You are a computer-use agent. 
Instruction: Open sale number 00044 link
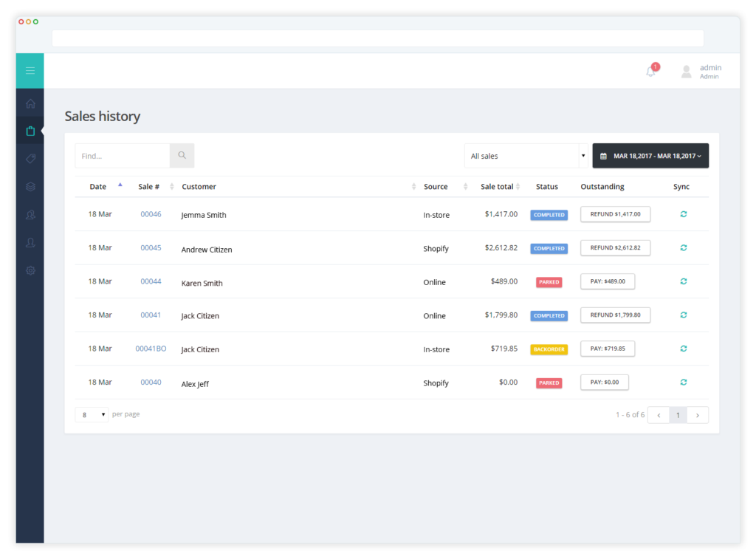151,281
